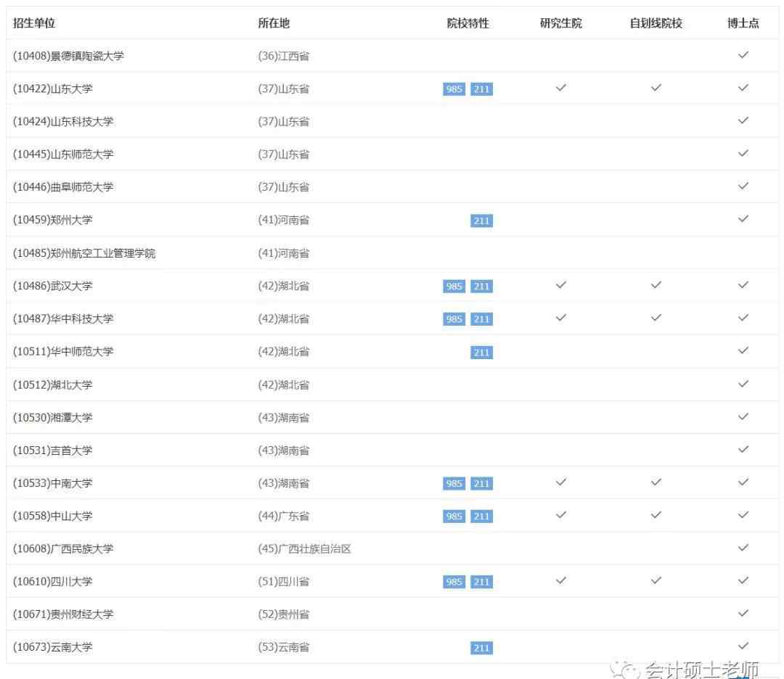
Task: Click the 211 badge for 华中师范大学
Action: (481, 353)
